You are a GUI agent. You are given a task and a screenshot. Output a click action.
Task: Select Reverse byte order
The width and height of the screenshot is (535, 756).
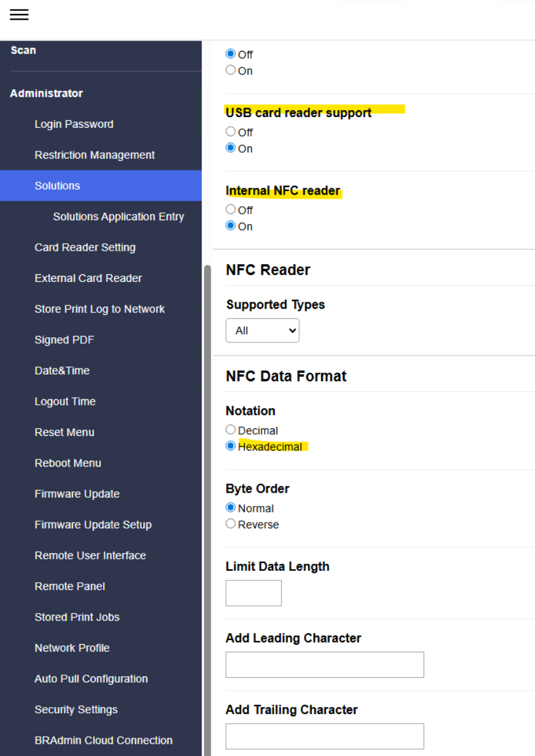click(x=230, y=524)
